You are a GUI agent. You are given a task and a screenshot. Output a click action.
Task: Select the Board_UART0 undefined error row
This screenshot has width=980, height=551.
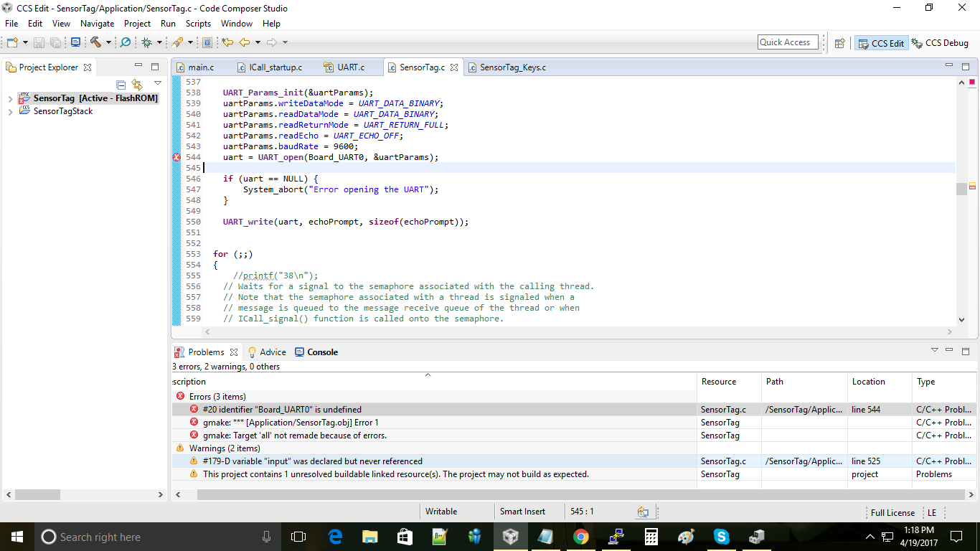pyautogui.click(x=282, y=410)
